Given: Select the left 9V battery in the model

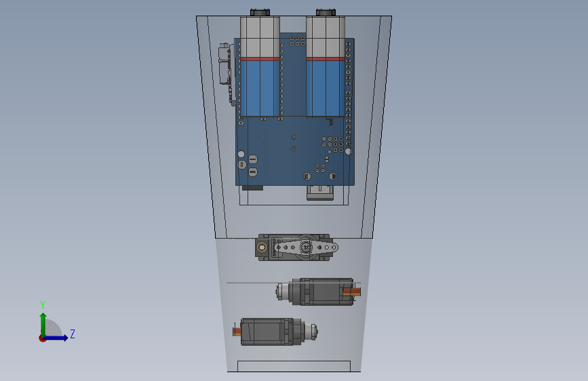Looking at the screenshot, I should click(x=260, y=66).
